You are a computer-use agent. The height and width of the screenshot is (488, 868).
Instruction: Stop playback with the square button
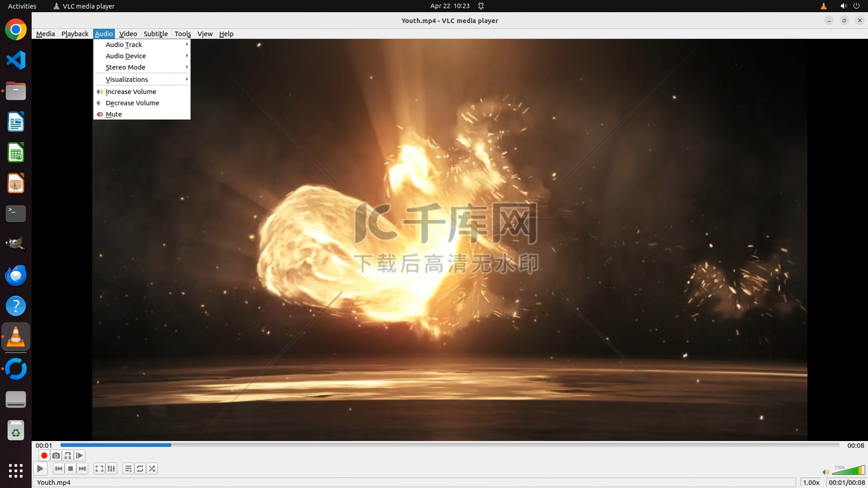pos(71,469)
